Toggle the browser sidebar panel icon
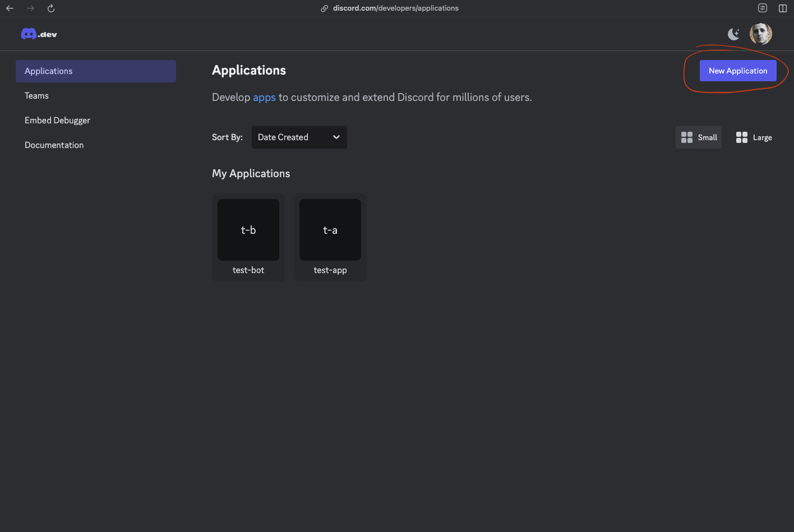 783,8
